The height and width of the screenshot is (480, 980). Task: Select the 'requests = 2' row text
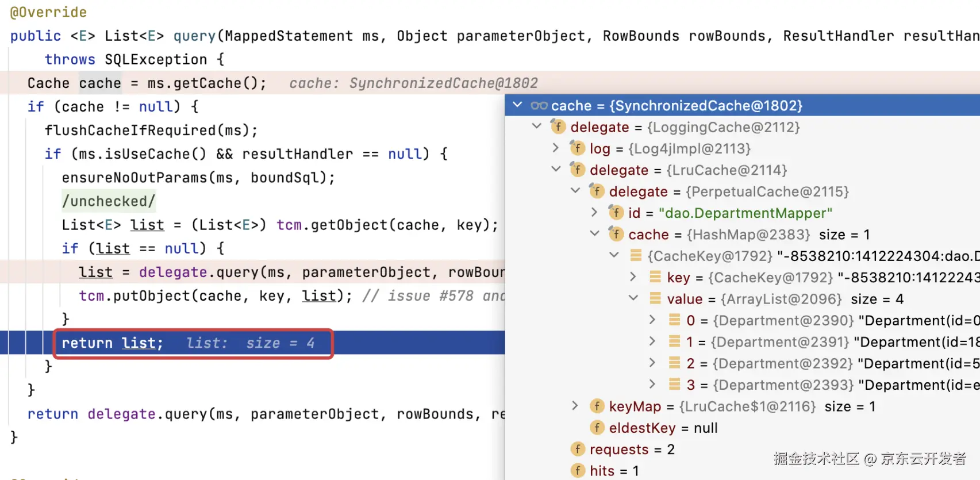[x=632, y=450]
